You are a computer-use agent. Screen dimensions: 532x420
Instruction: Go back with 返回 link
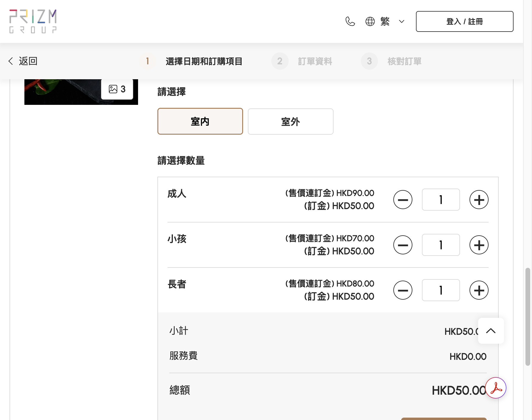pos(23,61)
